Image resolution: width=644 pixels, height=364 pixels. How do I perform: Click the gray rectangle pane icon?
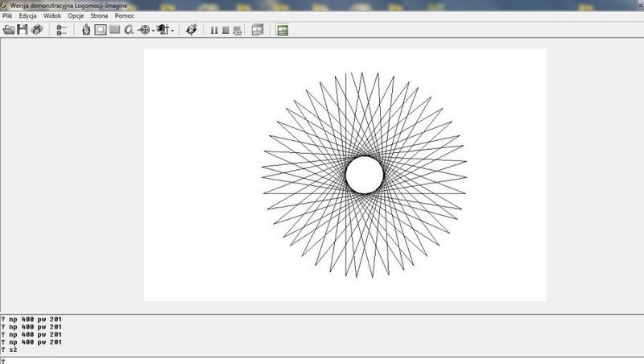114,30
